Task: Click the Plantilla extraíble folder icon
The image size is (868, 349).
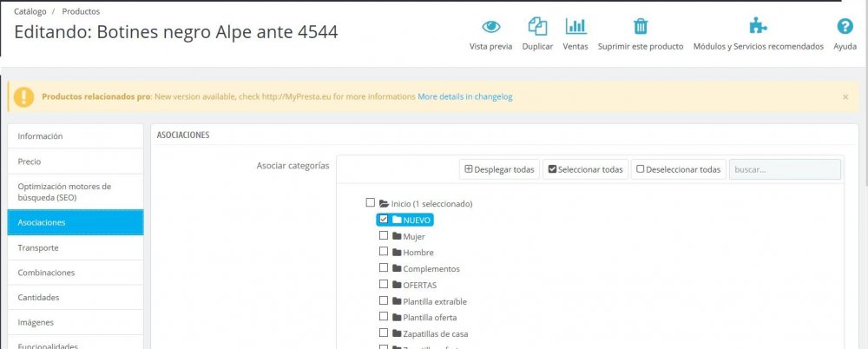Action: pyautogui.click(x=397, y=301)
